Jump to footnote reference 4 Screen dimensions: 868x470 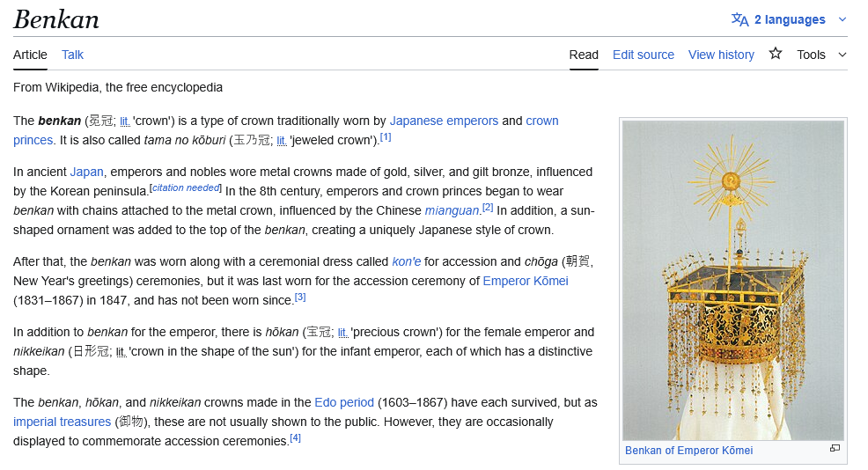296,438
